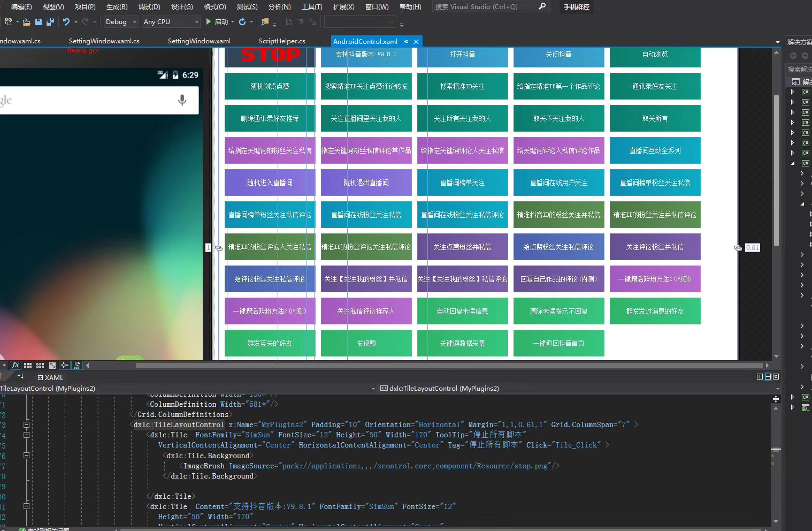Click the microphone icon in emulator search bar

click(x=182, y=100)
